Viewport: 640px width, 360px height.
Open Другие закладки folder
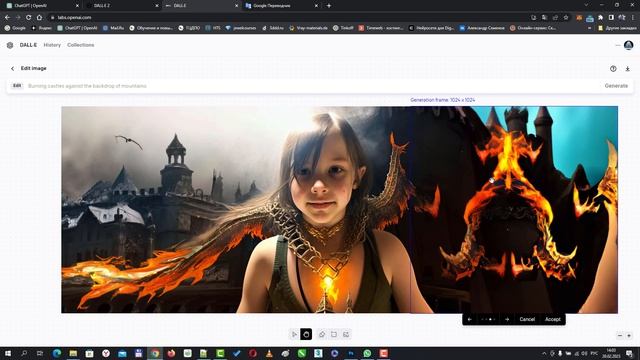click(616, 28)
